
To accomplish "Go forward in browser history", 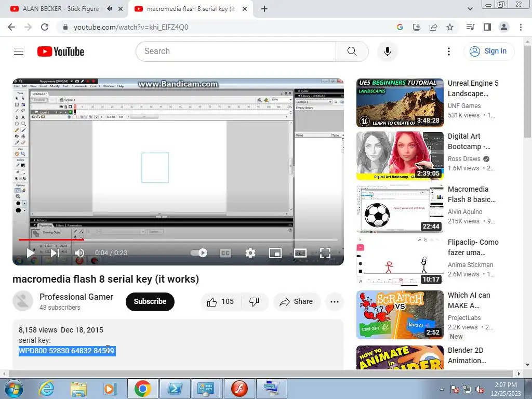I will (28, 27).
